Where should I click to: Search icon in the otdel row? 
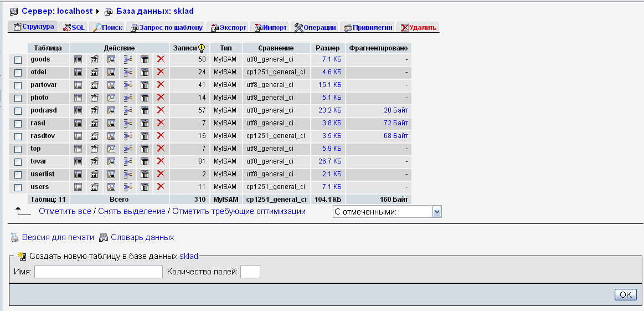[x=111, y=72]
